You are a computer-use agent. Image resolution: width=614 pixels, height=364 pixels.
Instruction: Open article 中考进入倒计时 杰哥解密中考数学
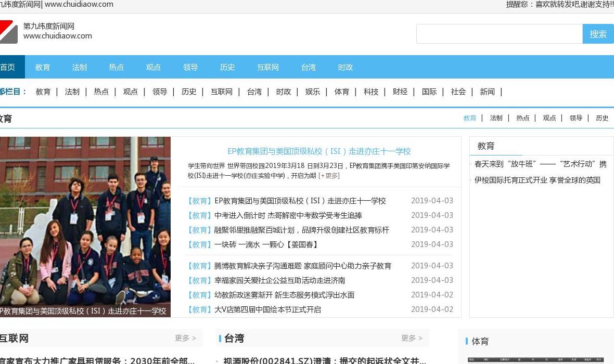288,215
